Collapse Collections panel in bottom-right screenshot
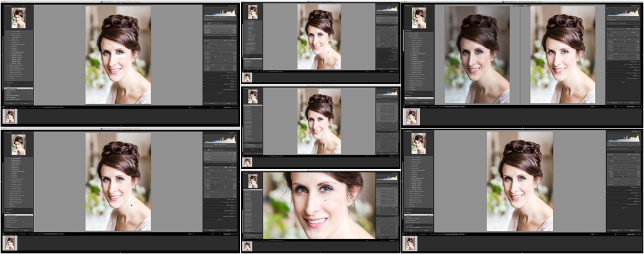 click(x=405, y=225)
